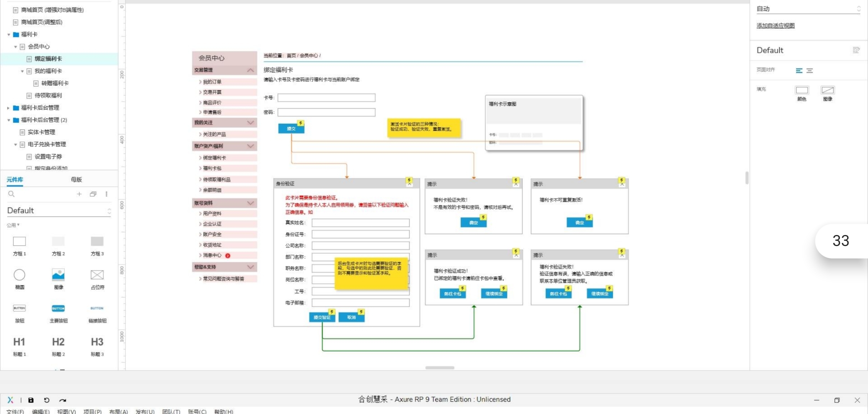Open the 发布(U) menu
The image size is (868, 414).
pyautogui.click(x=145, y=411)
